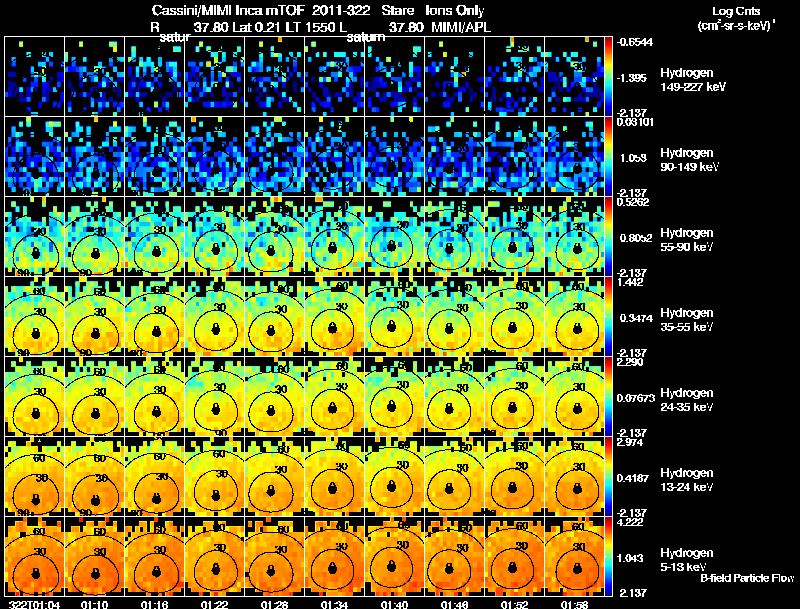800x609 pixels.
Task: Click the 0.5262 colorbar maximum value
Action: 633,202
